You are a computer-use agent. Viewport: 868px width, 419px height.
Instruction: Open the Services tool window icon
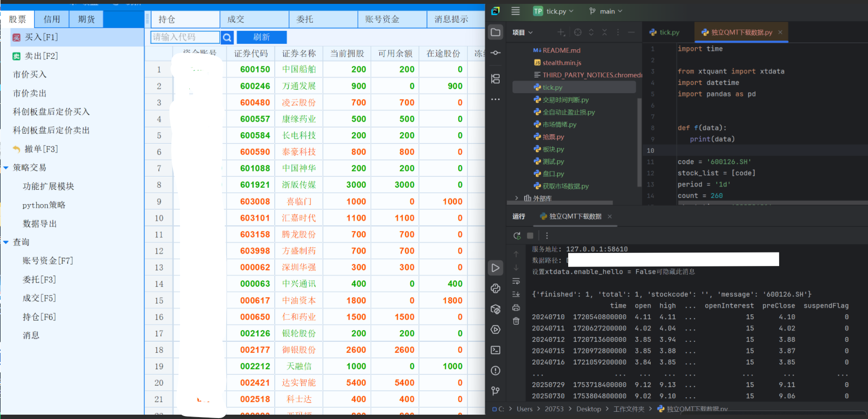pos(495,330)
